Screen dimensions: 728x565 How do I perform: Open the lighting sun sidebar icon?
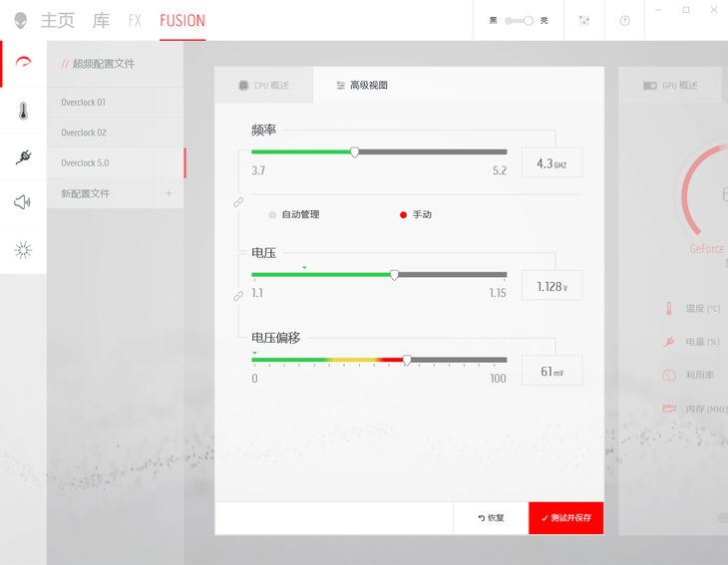click(23, 250)
